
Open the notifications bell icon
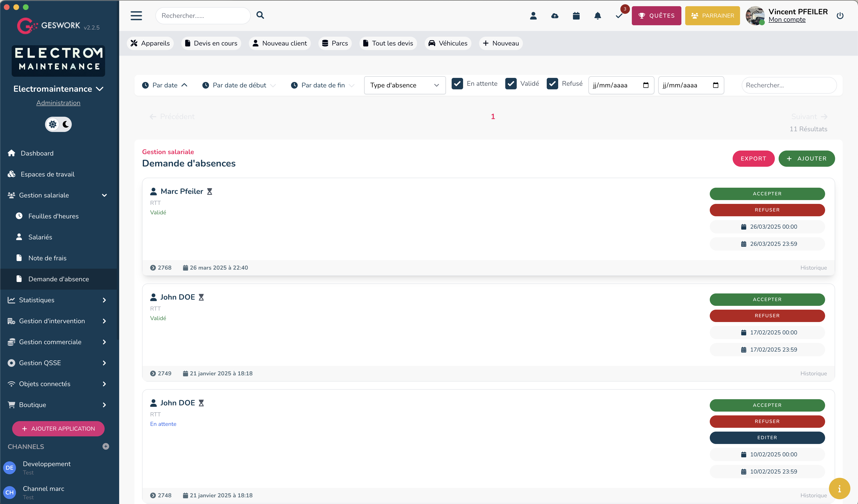[x=598, y=16]
